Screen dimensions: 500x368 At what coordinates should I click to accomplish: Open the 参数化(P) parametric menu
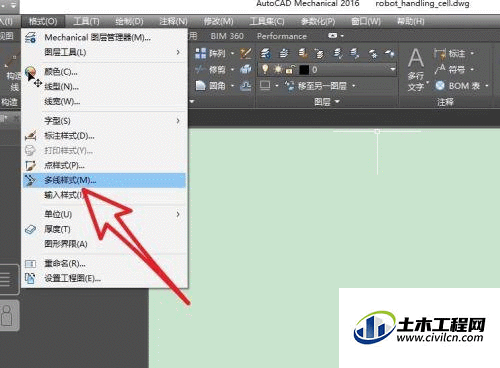(x=318, y=22)
